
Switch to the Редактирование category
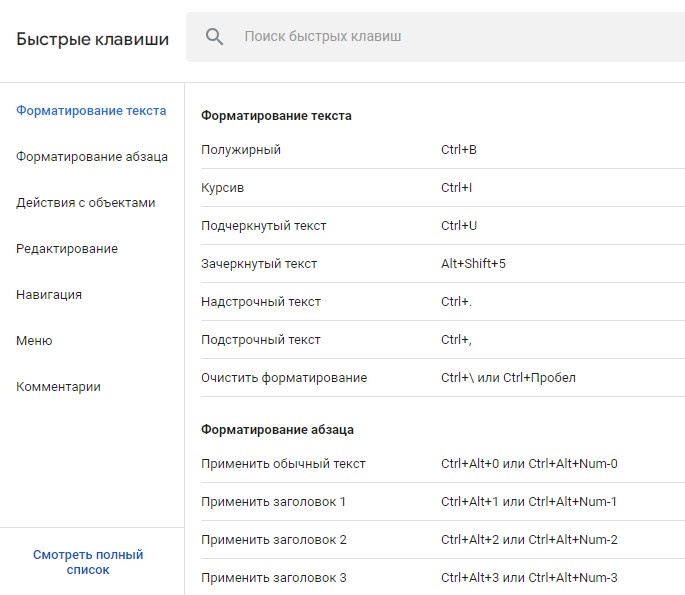pos(67,249)
